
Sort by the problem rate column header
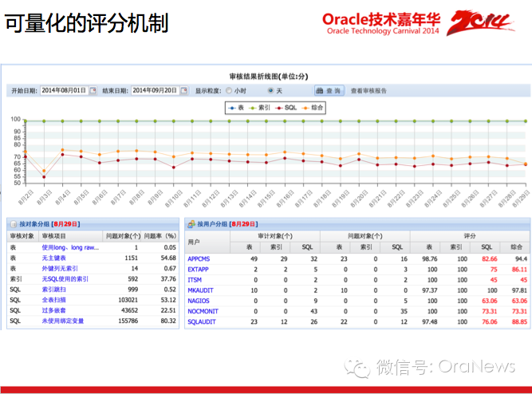[160, 236]
